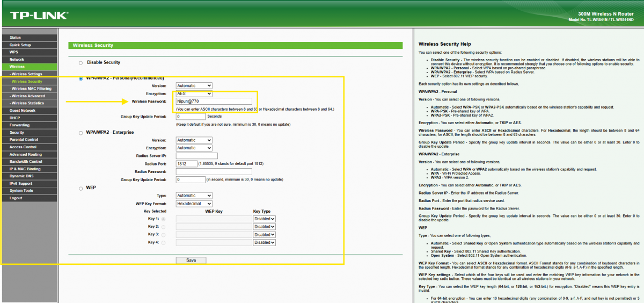Click the Save button
644x303 pixels.
click(x=191, y=260)
